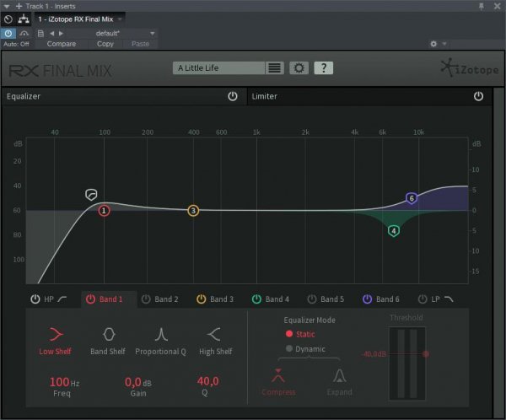Click the 40,0 Q value
The image size is (506, 420).
pos(207,381)
